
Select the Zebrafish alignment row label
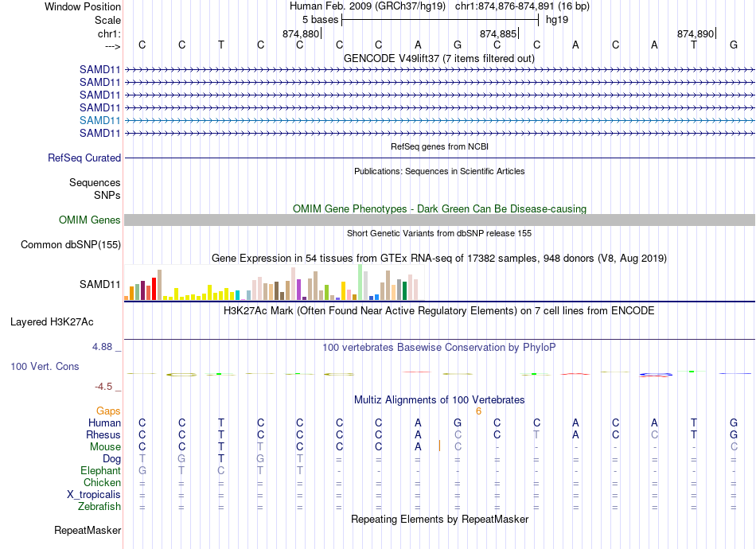99,507
